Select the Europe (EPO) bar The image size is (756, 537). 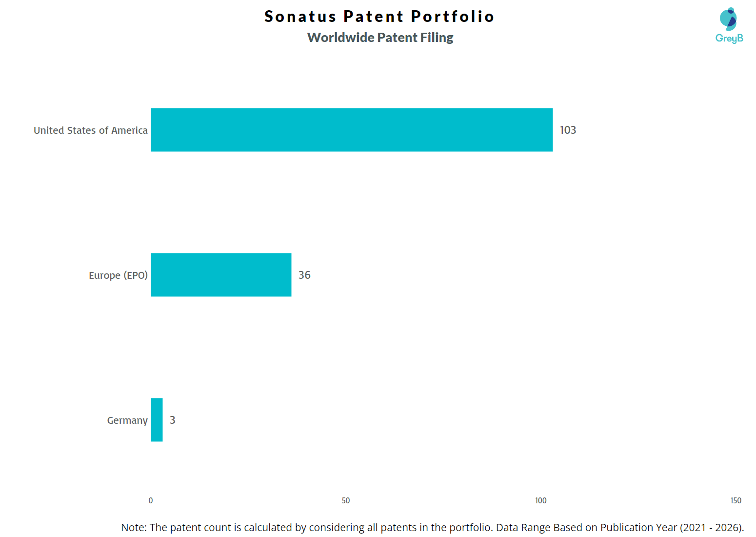coord(221,275)
